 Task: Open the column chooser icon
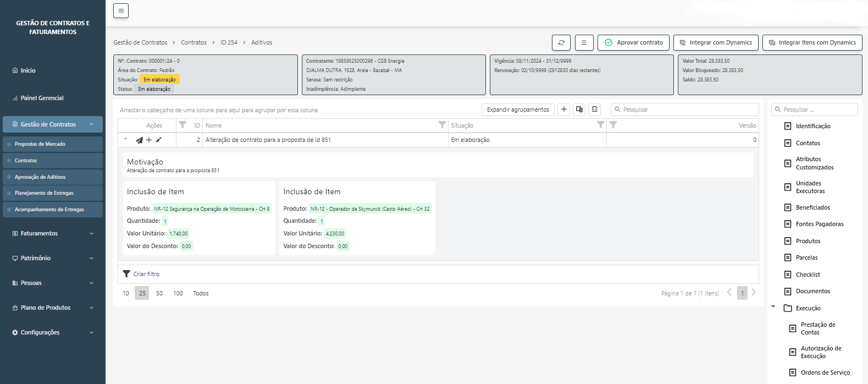tap(579, 109)
